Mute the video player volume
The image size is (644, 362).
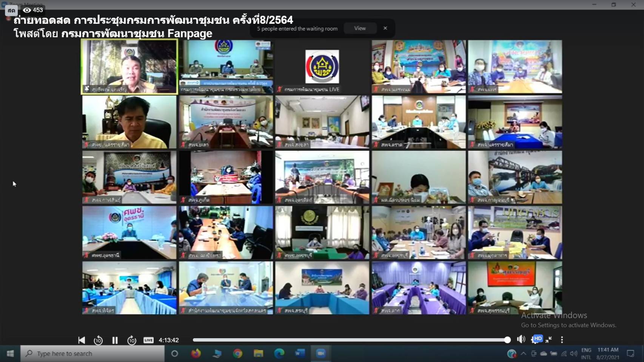click(521, 339)
